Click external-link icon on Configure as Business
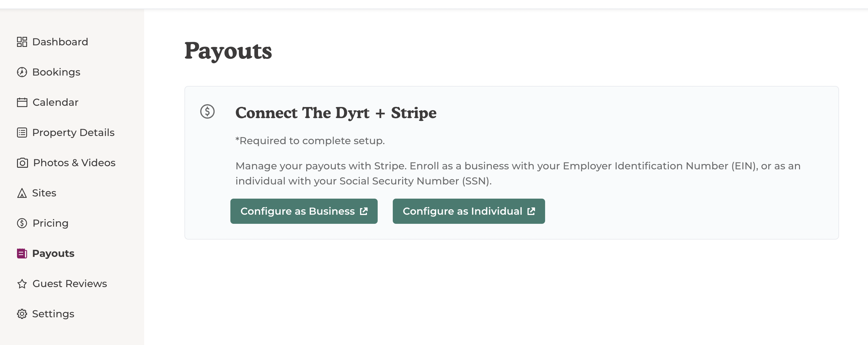The height and width of the screenshot is (345, 868). tap(364, 211)
